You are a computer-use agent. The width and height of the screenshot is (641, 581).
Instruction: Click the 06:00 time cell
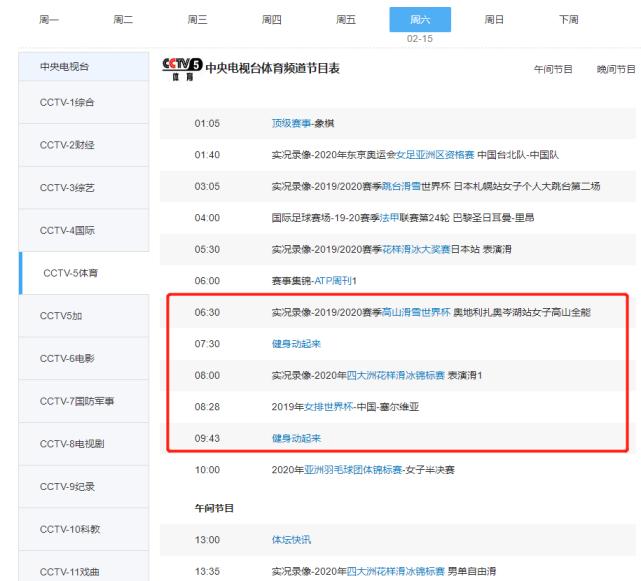207,281
